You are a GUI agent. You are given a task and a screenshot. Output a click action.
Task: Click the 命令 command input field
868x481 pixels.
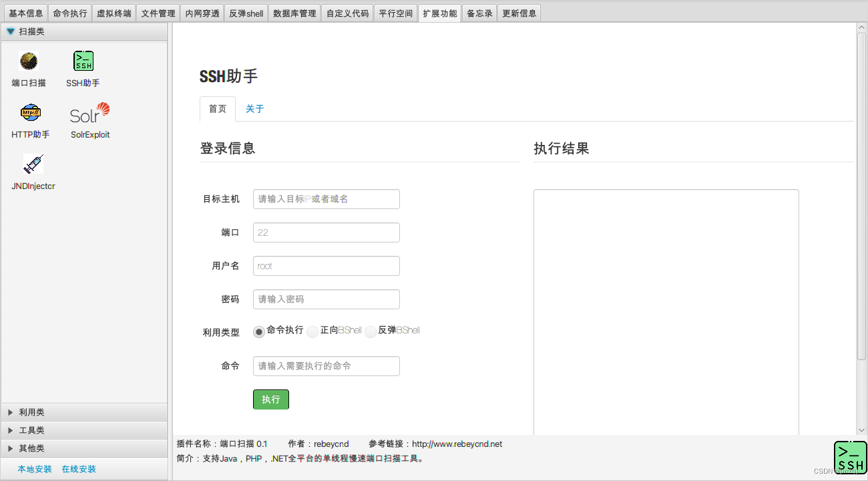(x=327, y=366)
